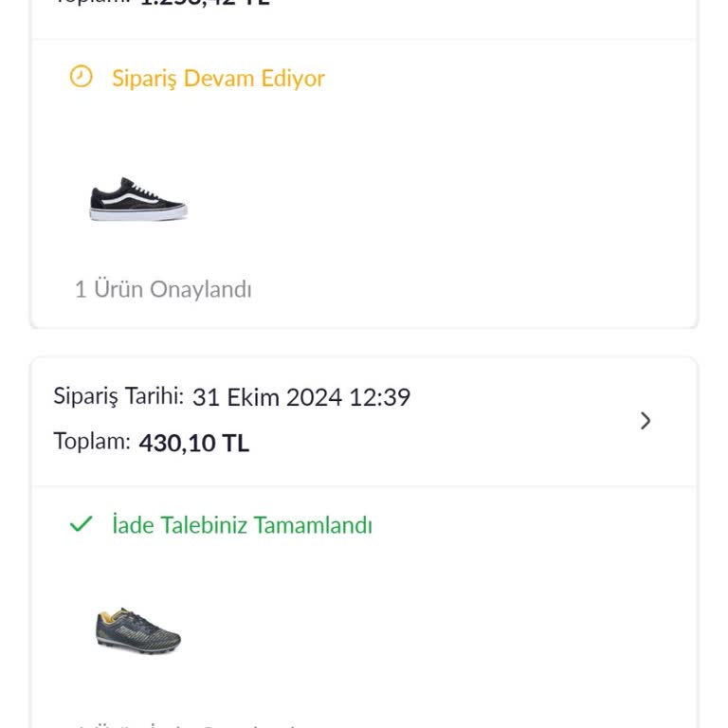This screenshot has width=728, height=728.
Task: Open order details via right chevron arrow
Action: [x=646, y=421]
